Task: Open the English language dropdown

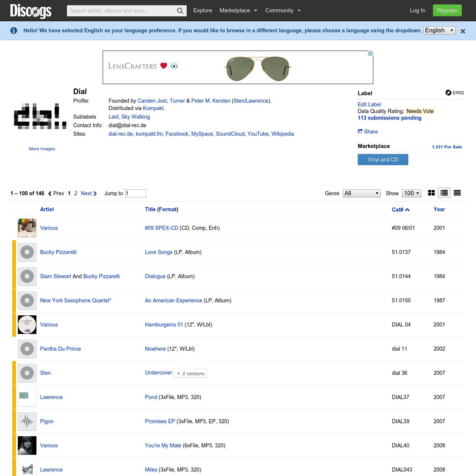Action: click(440, 30)
